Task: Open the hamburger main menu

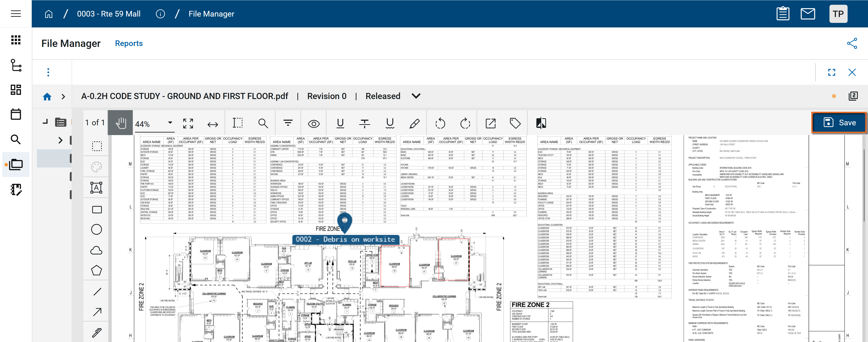Action: (x=16, y=14)
